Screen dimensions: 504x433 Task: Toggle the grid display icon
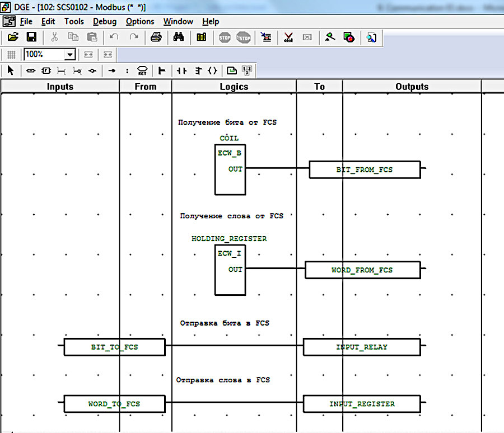pyautogui.click(x=11, y=55)
